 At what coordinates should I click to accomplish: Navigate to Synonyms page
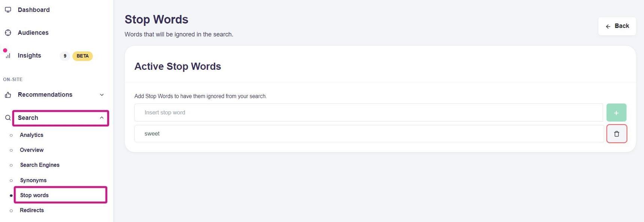click(33, 180)
